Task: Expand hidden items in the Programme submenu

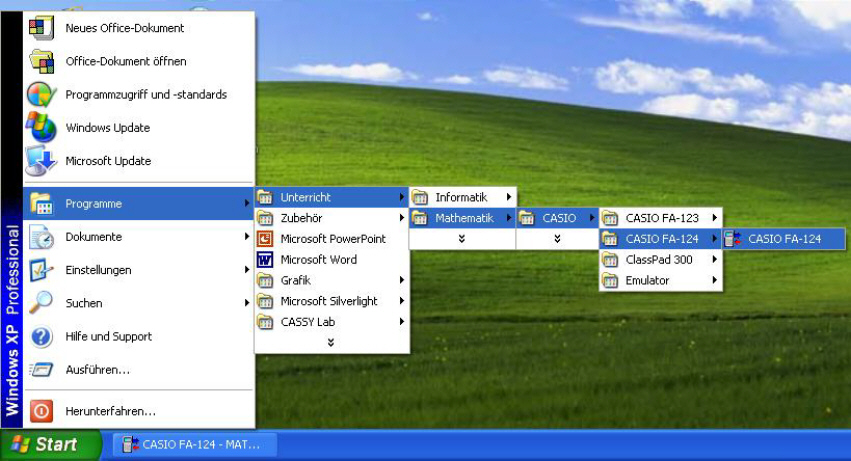Action: point(331,343)
